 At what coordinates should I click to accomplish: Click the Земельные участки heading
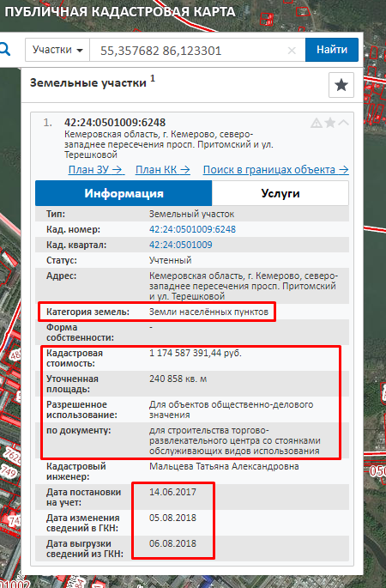(88, 83)
